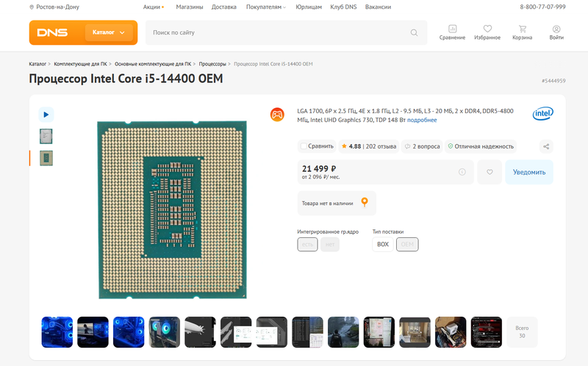Screen dimensions: 588x366
Task: Expand the Каталог dropdown
Action: click(x=109, y=32)
